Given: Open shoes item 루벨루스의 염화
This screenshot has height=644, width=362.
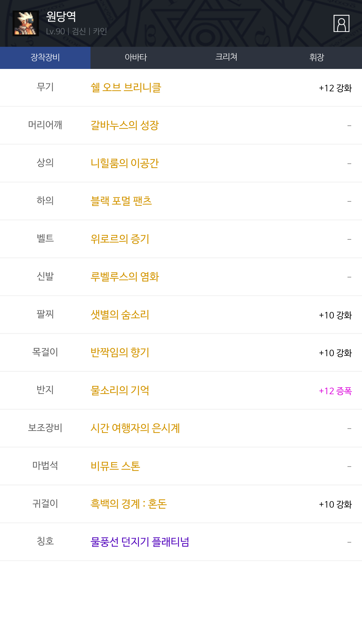Looking at the screenshot, I should click(x=125, y=277).
